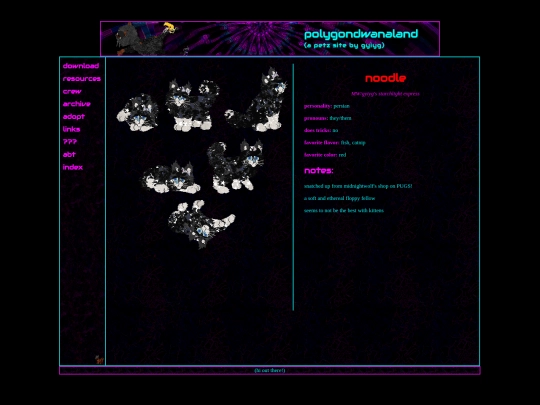Screen dimensions: 540x405
Task: Click the polygondwanaland site title
Action: click(x=361, y=34)
